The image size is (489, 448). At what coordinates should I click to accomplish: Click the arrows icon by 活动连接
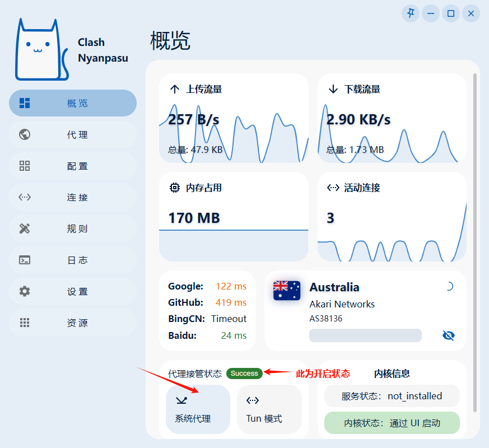[333, 188]
